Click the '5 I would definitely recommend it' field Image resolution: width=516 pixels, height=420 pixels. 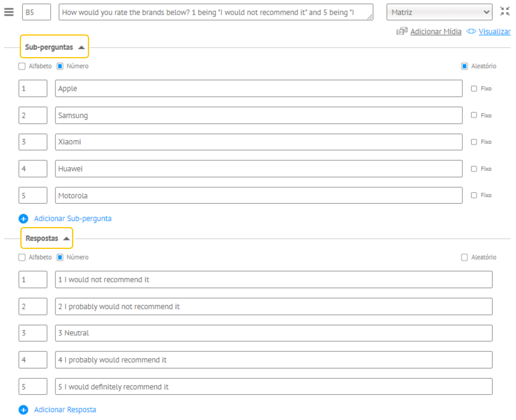point(274,387)
